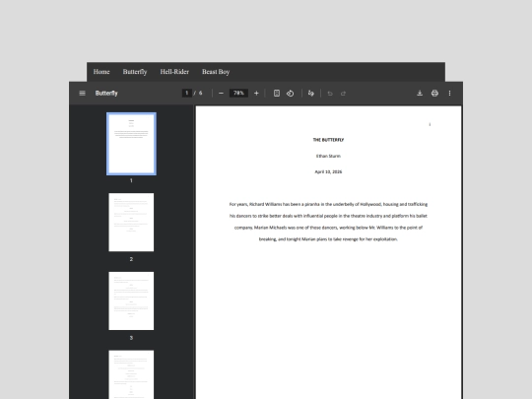The height and width of the screenshot is (399, 532).
Task: Click the fit to page icon
Action: (x=277, y=93)
